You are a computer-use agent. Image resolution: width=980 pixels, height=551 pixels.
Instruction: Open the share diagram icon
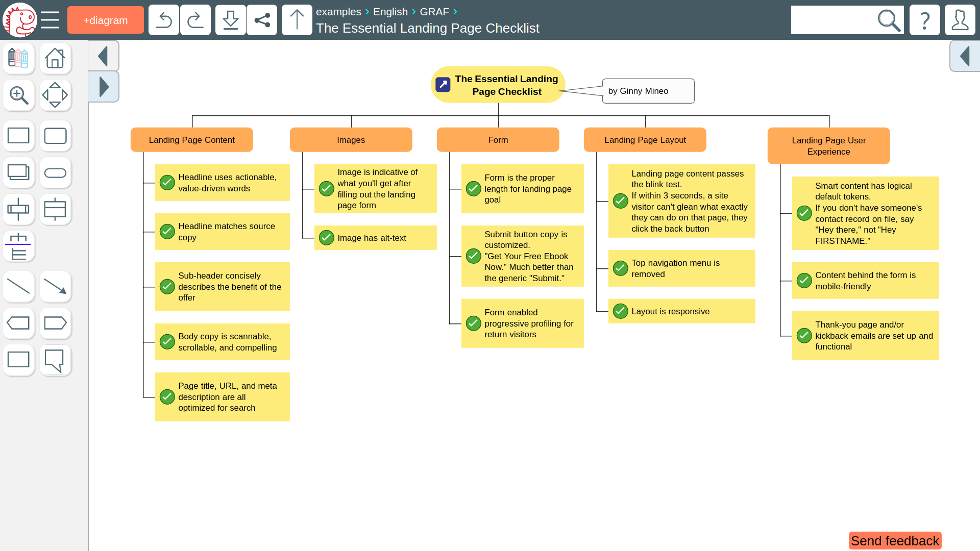(262, 20)
